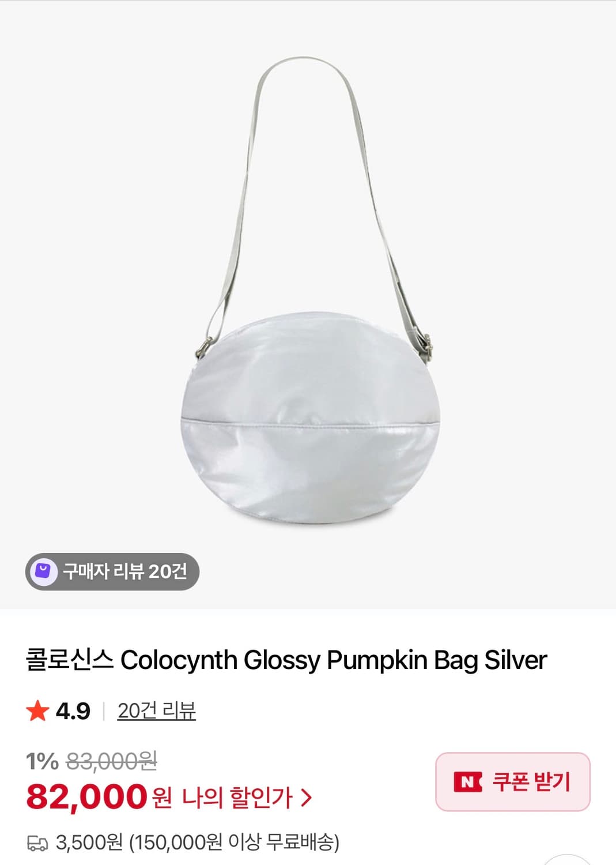This screenshot has width=616, height=865.
Task: Expand the chevron next to 나의 할인가
Action: click(307, 798)
